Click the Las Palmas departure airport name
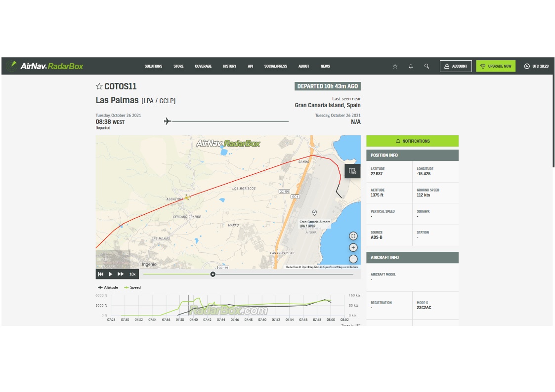 point(117,100)
